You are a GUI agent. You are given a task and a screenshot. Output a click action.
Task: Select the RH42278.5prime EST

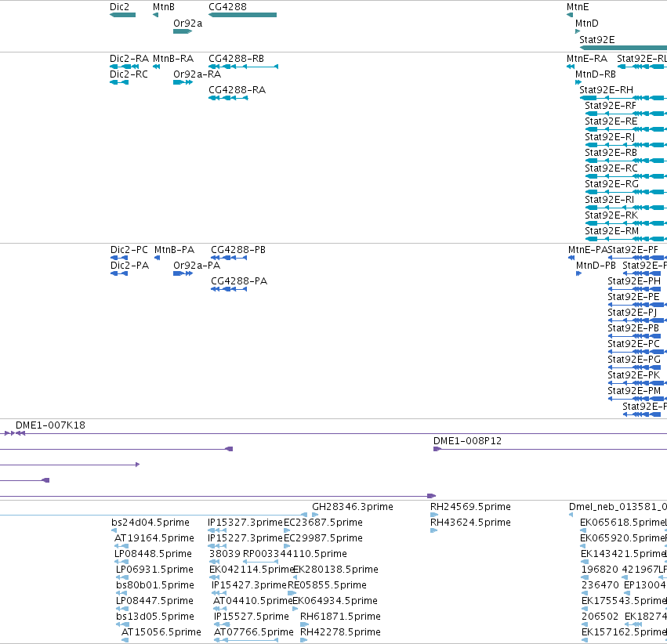coord(304,640)
